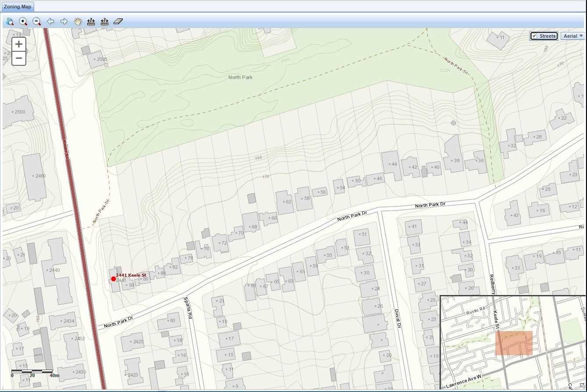This screenshot has width=587, height=392.
Task: Uncheck the Streets checkbox
Action: (534, 36)
